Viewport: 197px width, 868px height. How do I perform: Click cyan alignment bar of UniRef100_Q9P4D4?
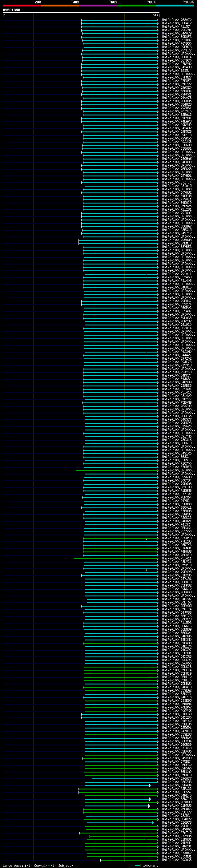(x=118, y=785)
